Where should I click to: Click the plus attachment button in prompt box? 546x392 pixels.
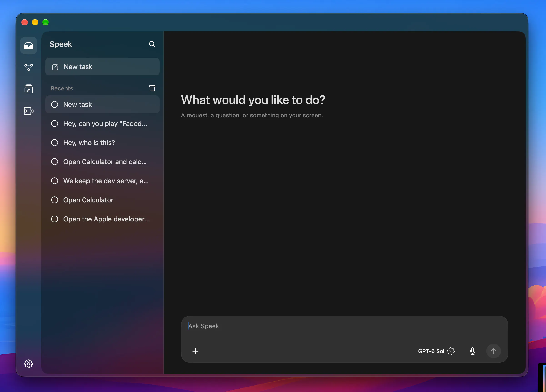tap(195, 351)
